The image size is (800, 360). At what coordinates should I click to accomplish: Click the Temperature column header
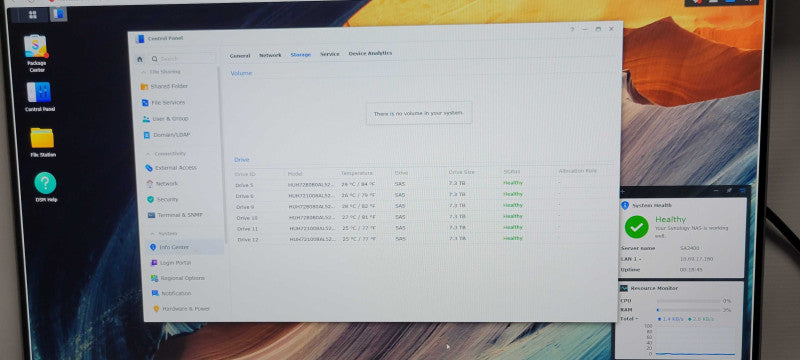coord(357,173)
